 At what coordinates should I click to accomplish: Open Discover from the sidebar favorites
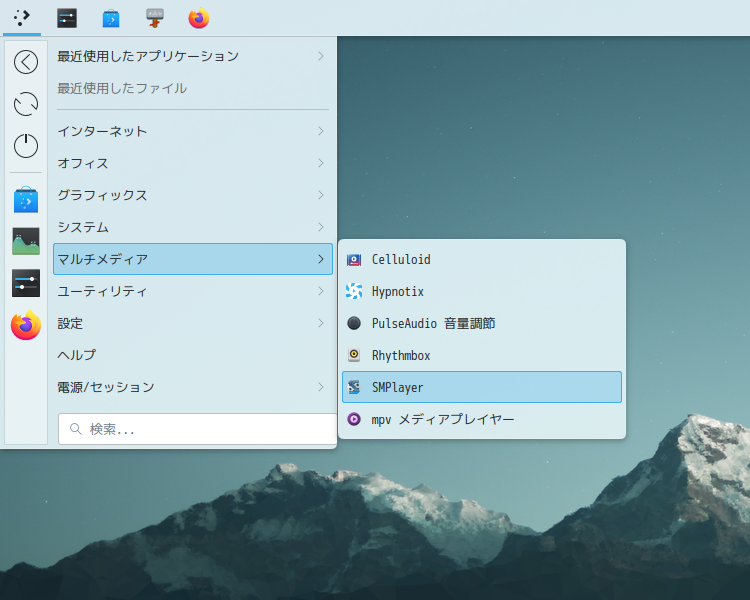(x=26, y=200)
